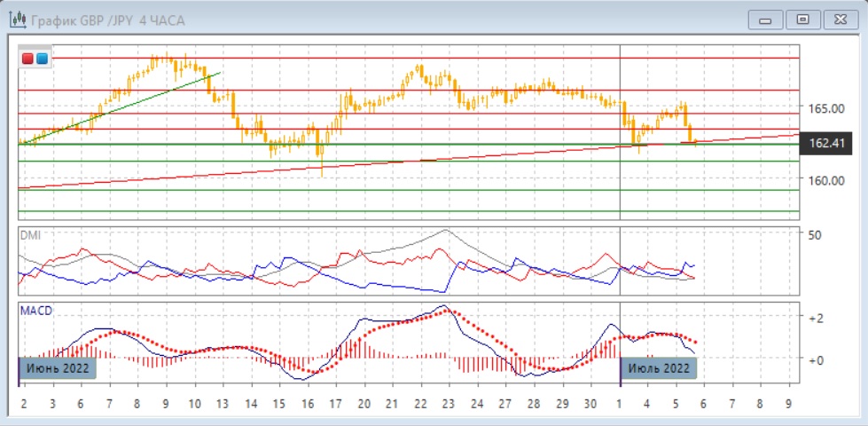Select the DMI indicator label
Image resolution: width=868 pixels, height=426 pixels.
(x=30, y=235)
